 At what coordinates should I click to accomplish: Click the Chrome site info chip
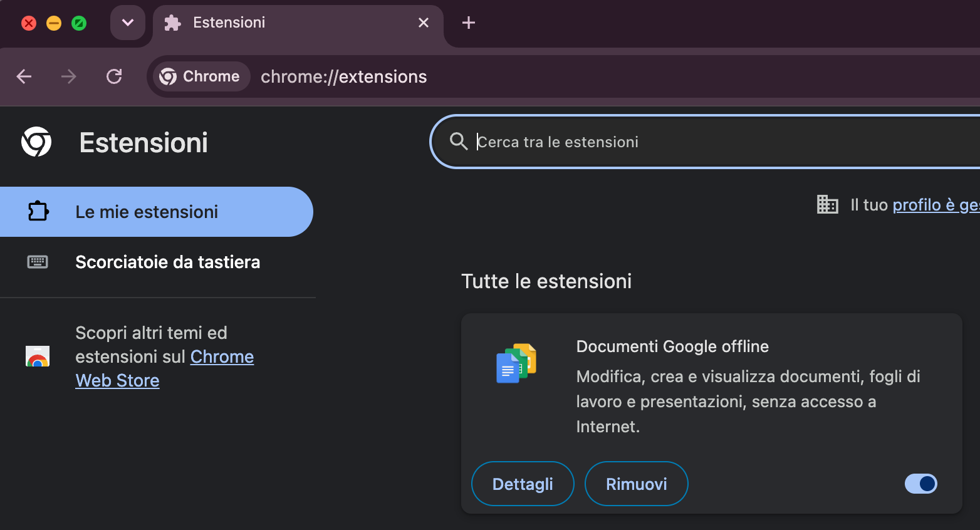[201, 76]
